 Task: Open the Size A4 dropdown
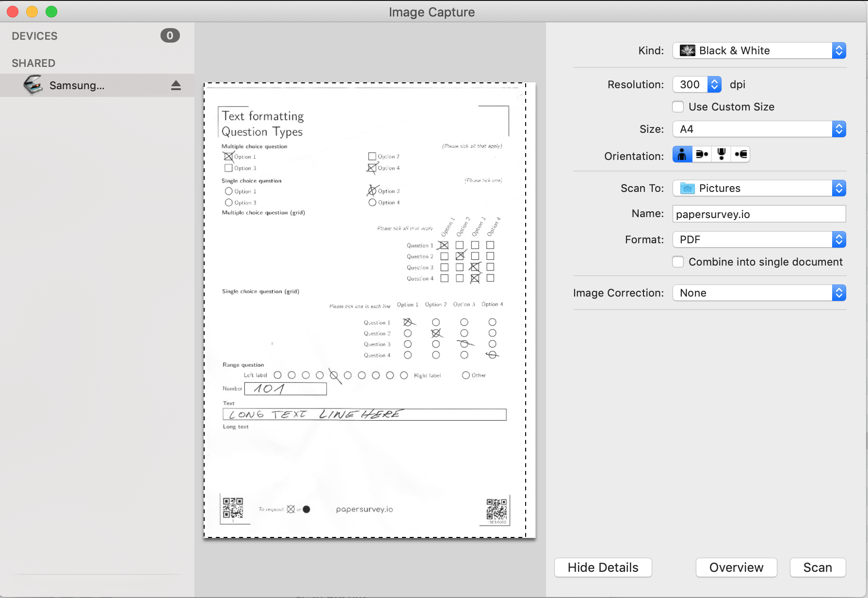pos(759,129)
